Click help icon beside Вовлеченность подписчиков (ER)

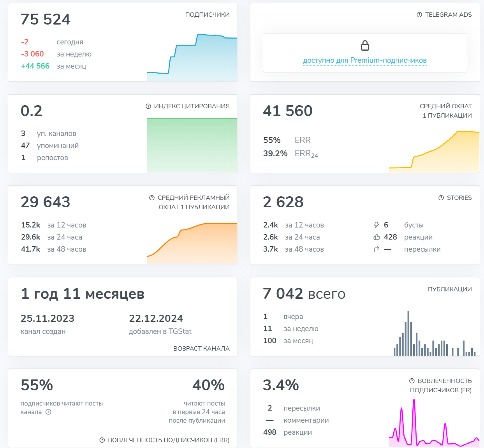[x=412, y=381]
